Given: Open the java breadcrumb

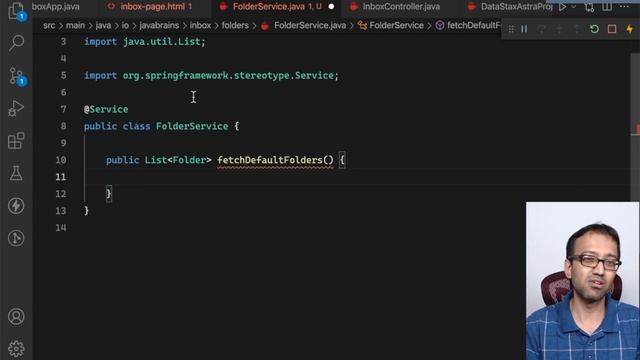Looking at the screenshot, I should point(103,25).
